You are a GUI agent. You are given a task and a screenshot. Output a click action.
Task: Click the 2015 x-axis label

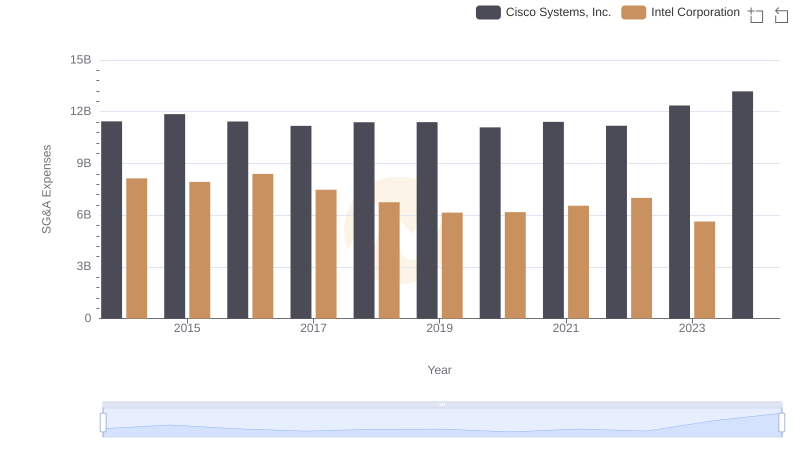click(187, 328)
